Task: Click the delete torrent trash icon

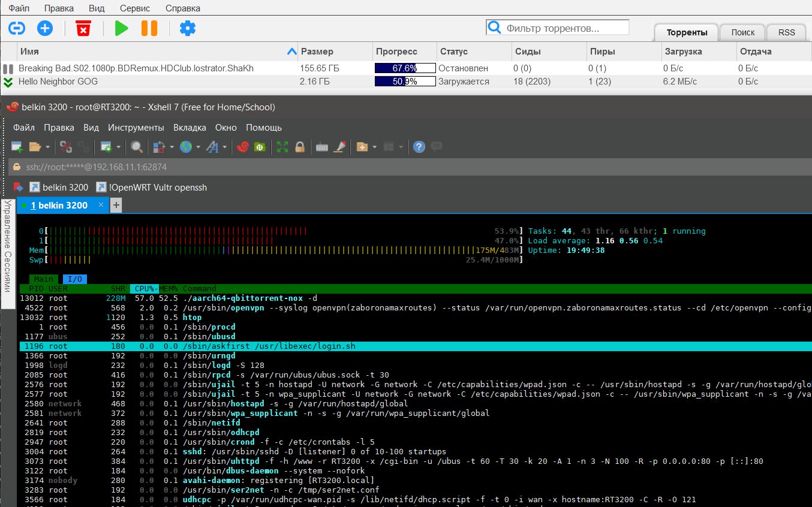Action: tap(83, 28)
